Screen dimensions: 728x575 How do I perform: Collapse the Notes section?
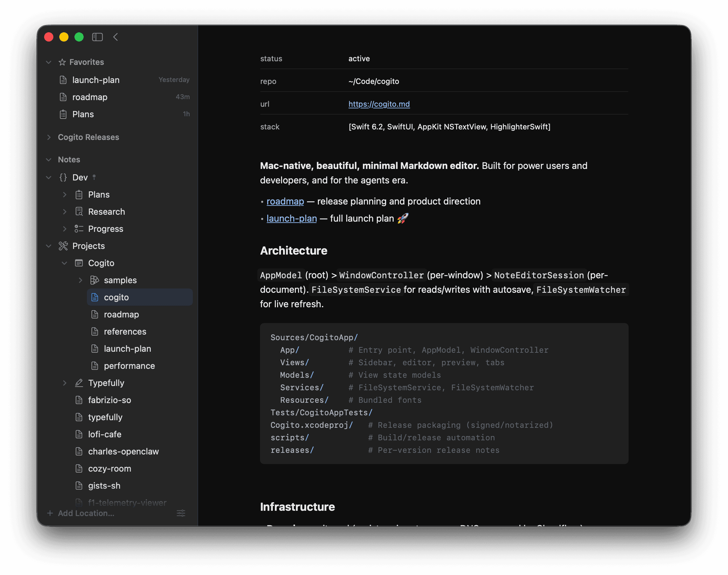pos(49,160)
